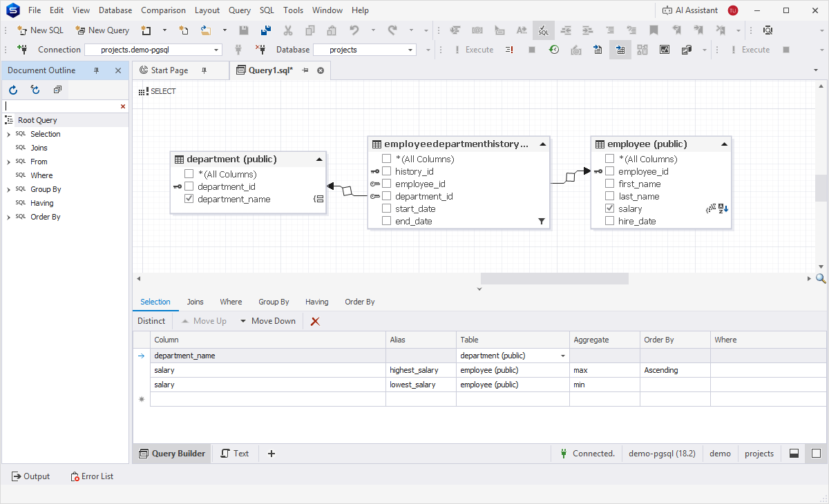Click the Redo arrow icon
The height and width of the screenshot is (504, 829).
(x=392, y=30)
